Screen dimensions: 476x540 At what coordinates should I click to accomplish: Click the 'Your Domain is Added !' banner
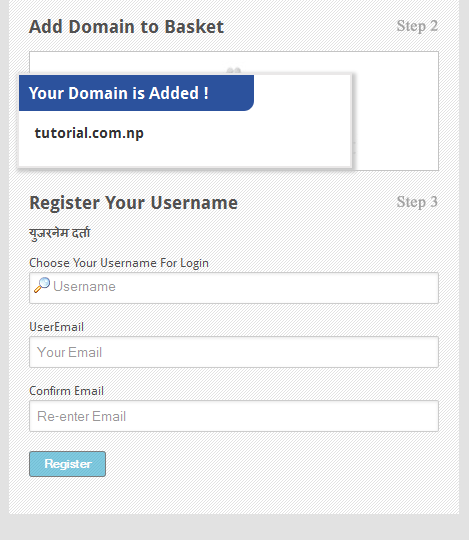point(136,93)
